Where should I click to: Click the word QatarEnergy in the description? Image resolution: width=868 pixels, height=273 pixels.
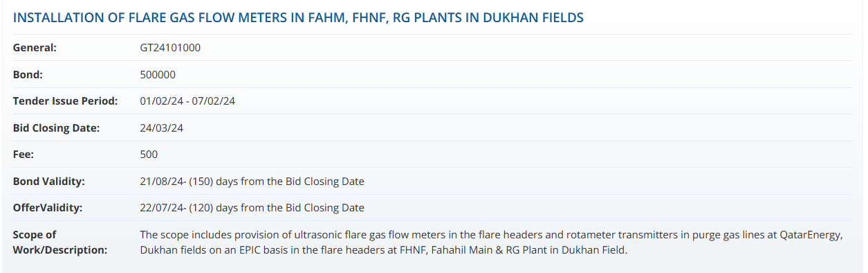coord(811,235)
